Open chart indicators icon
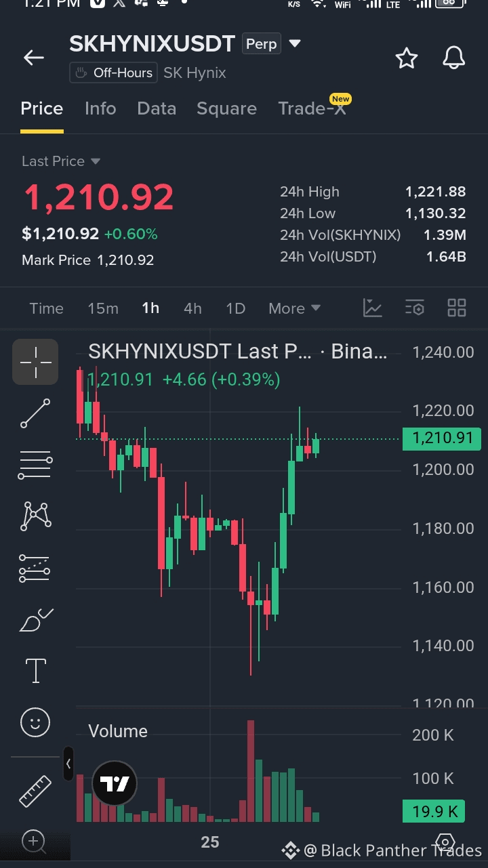The width and height of the screenshot is (488, 868). (x=373, y=308)
